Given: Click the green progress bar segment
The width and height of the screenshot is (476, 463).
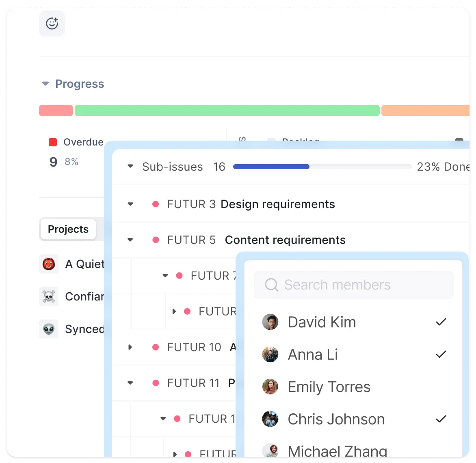Looking at the screenshot, I should click(x=227, y=111).
